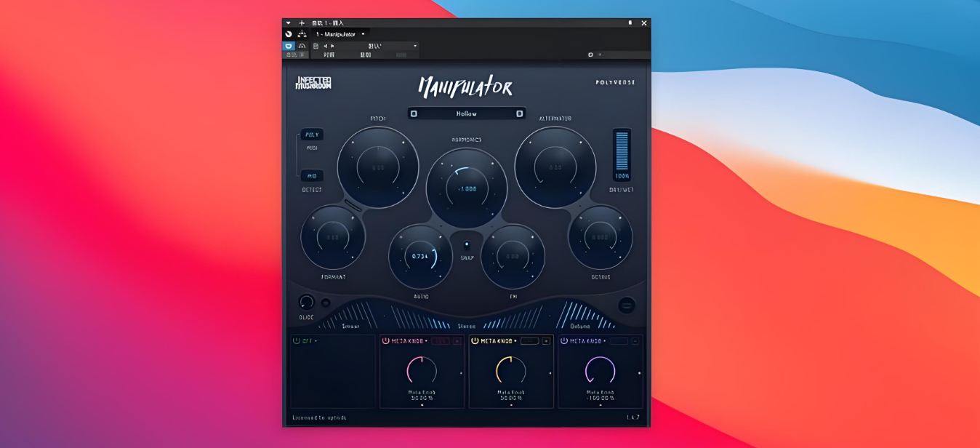The image size is (980, 448).
Task: Click the camera snapshot icon in host bar
Action: 591,55
